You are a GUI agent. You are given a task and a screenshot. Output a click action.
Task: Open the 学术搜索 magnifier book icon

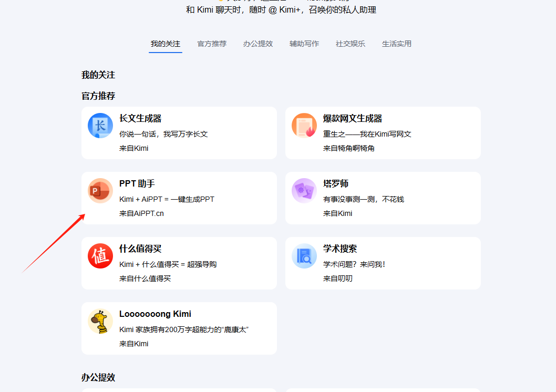pyautogui.click(x=304, y=256)
